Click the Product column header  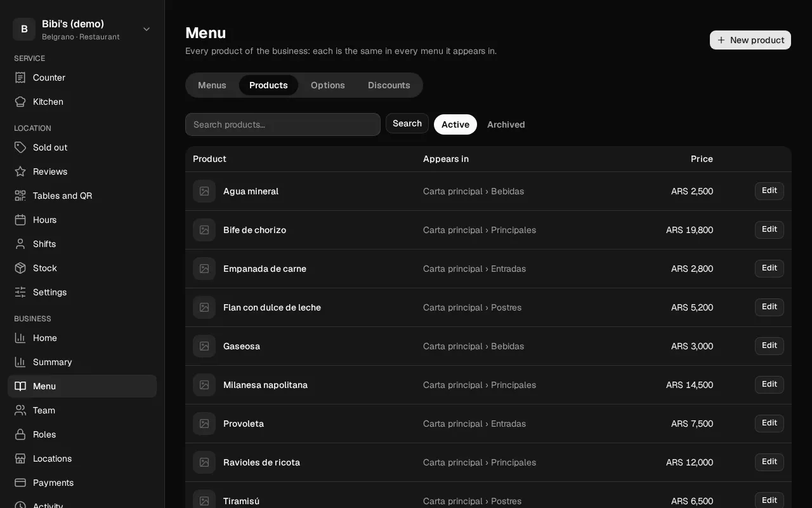click(209, 159)
